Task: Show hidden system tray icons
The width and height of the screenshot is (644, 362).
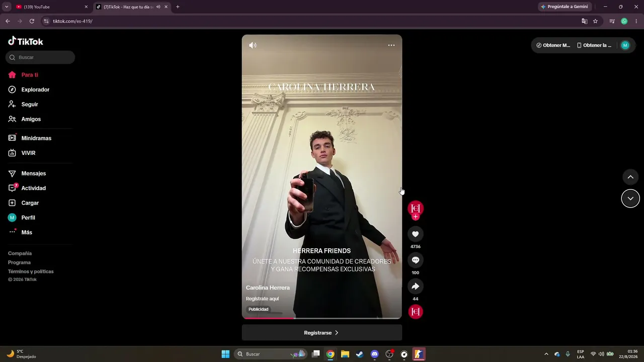Action: coord(546,354)
